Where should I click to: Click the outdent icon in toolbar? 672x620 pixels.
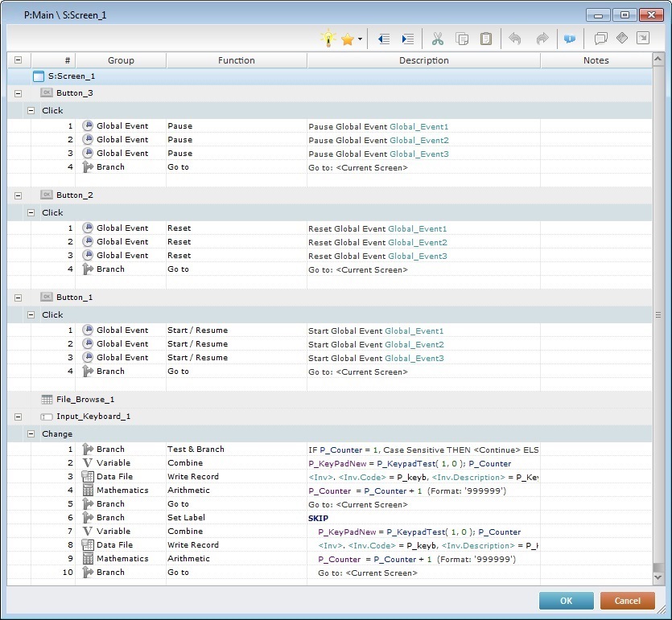click(x=383, y=39)
